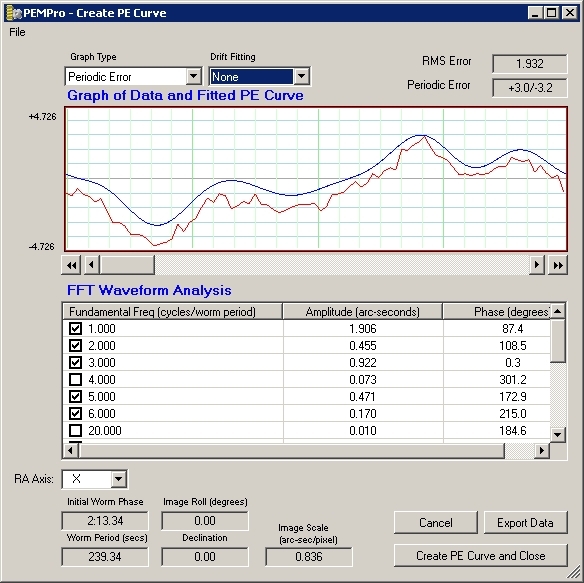Sort by Amplitude (arc-seconds) column header
Viewport: 584px width, 583px height.
pos(362,312)
